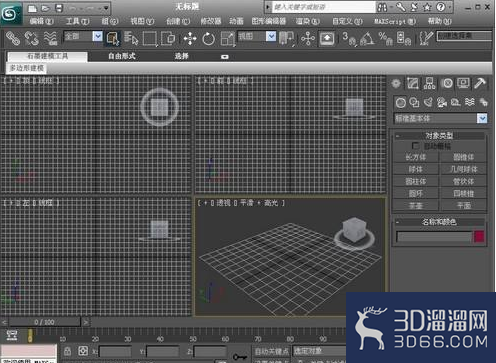
Task: Switch to the 自由形式 ribbon tab
Action: [x=122, y=56]
